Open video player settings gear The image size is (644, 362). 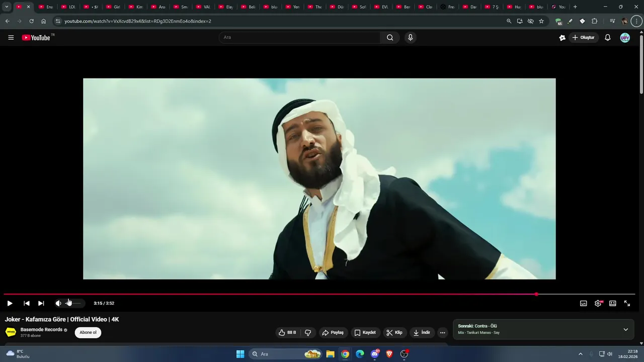598,303
